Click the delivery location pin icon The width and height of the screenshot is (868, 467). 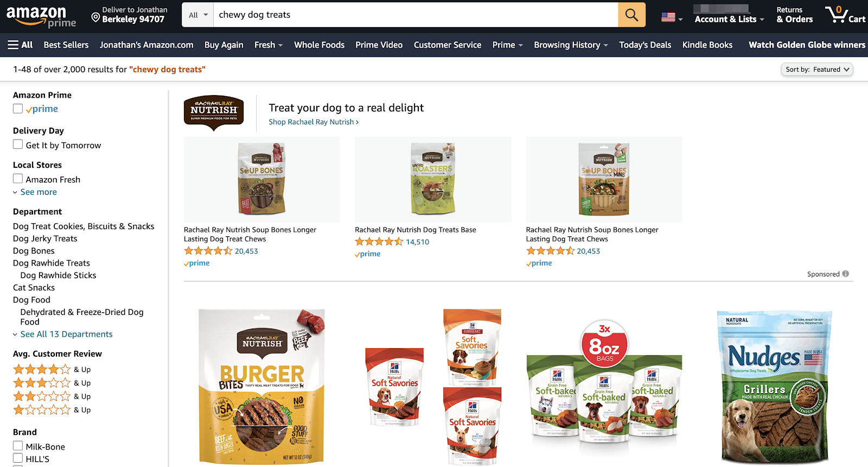(x=95, y=18)
